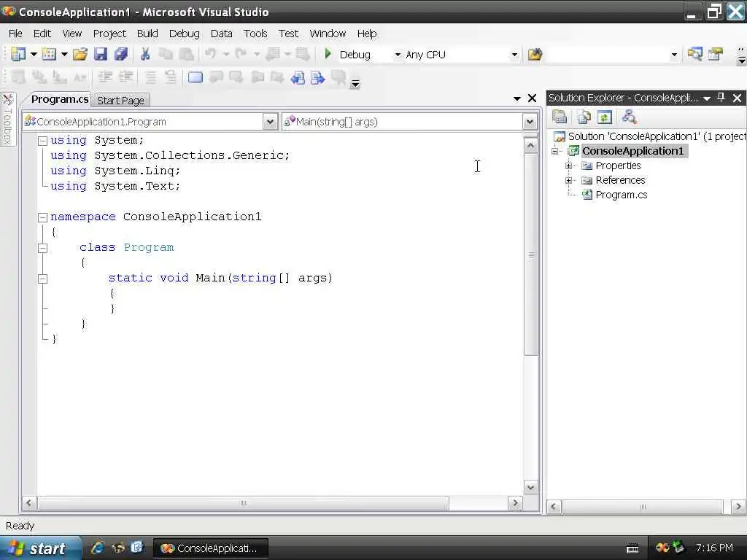Click the Windows start button

(40, 548)
